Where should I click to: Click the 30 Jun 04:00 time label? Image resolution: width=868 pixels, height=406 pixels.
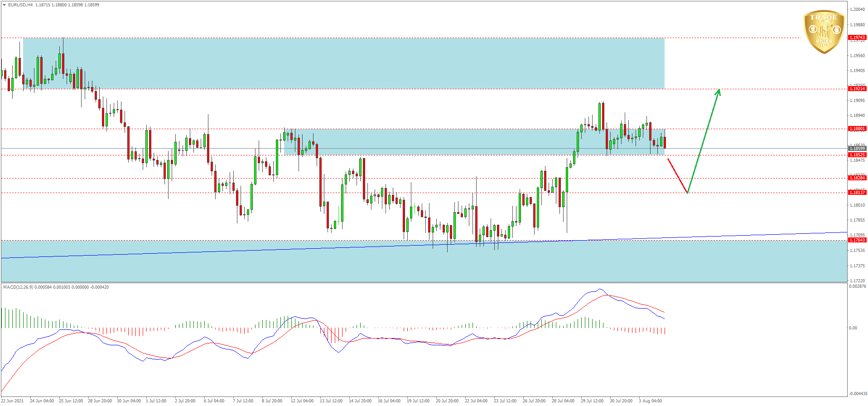pos(129,401)
